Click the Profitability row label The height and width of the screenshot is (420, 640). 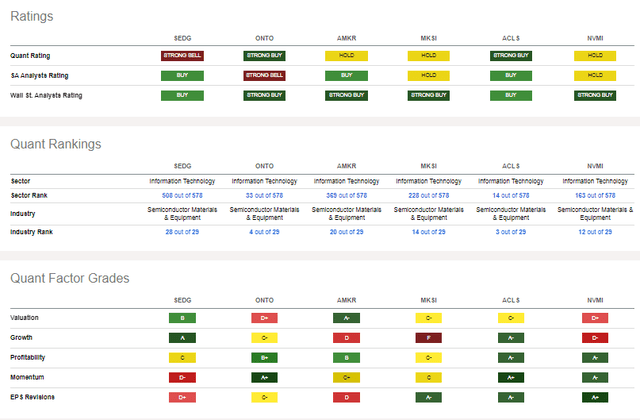click(x=28, y=358)
